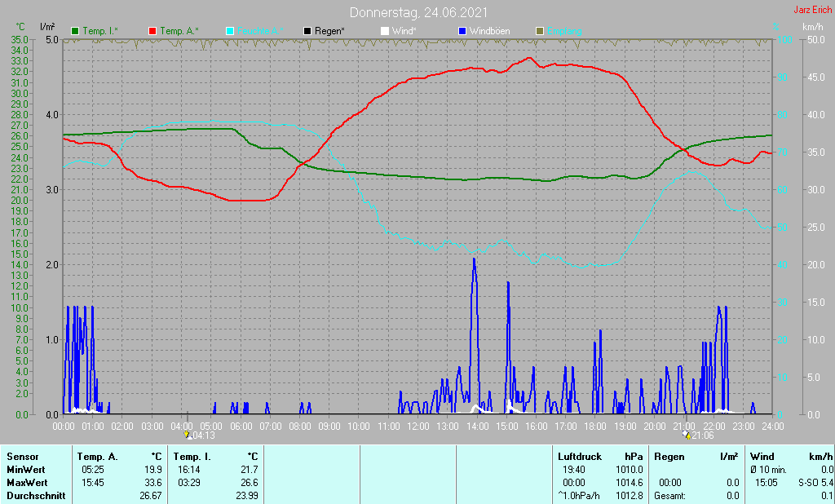Click the 'Temp. A.' table column header
The width and height of the screenshot is (835, 504).
coord(97,457)
